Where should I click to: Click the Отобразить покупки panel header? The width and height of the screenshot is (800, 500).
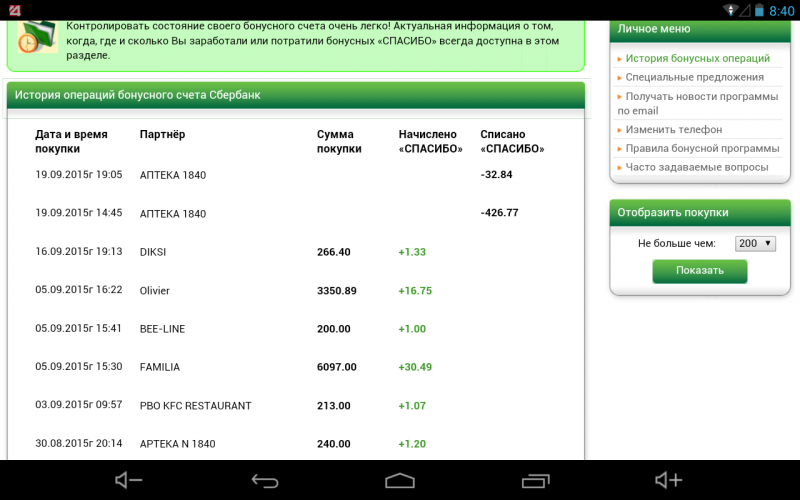point(699,213)
